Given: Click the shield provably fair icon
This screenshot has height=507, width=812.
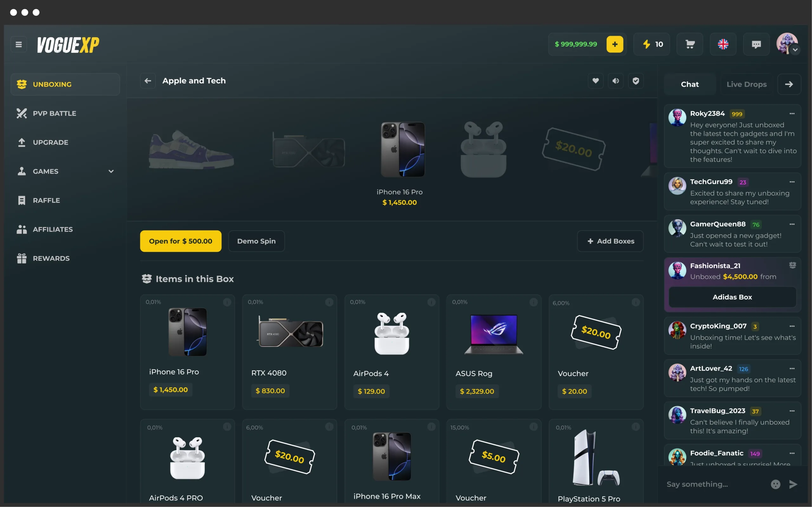Looking at the screenshot, I should coord(636,81).
